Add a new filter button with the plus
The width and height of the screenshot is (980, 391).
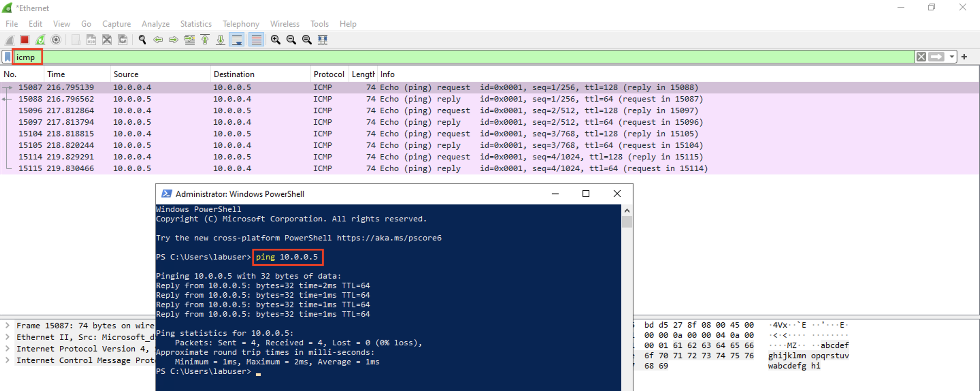pyautogui.click(x=965, y=57)
